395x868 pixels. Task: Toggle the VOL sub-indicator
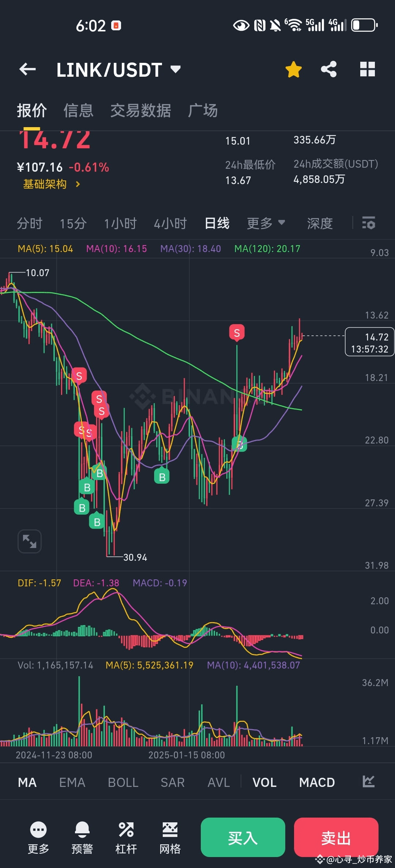264,783
